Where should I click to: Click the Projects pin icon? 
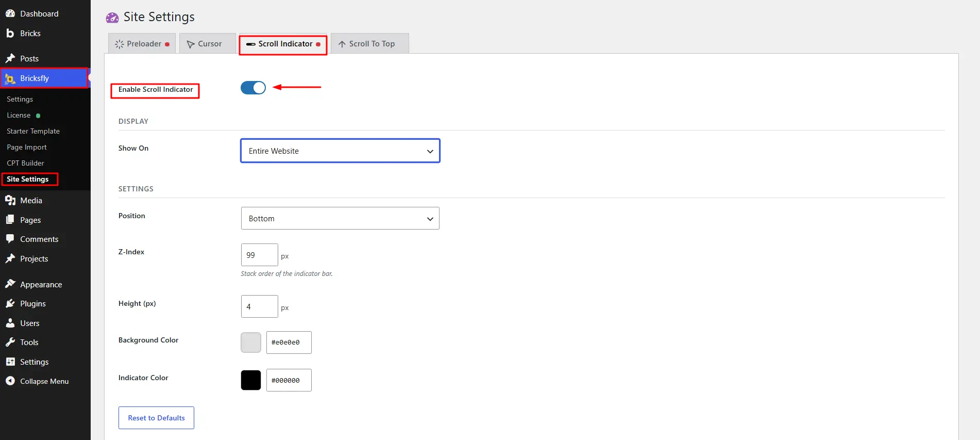(10, 258)
